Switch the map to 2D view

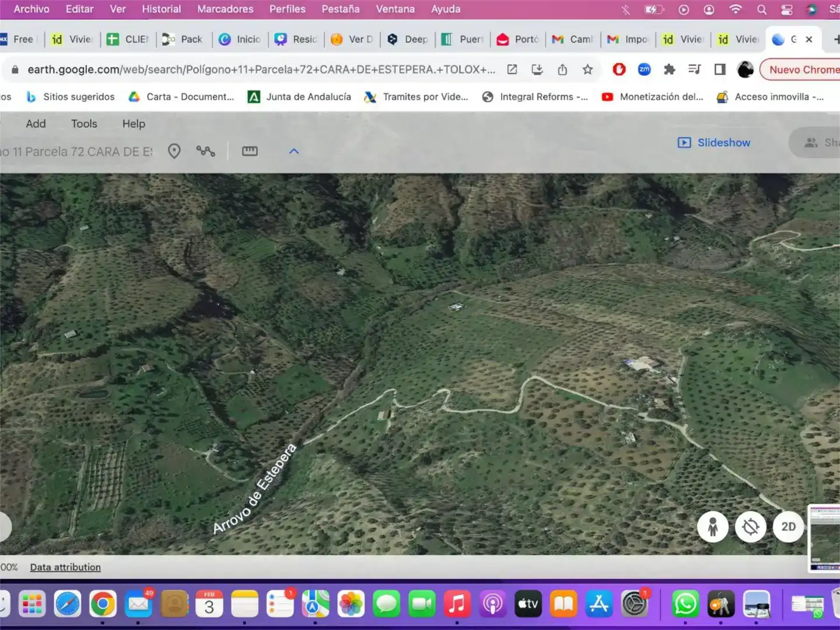tap(789, 527)
